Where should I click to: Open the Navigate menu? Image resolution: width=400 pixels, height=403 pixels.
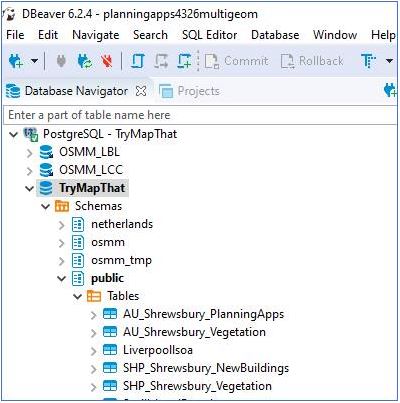(96, 35)
